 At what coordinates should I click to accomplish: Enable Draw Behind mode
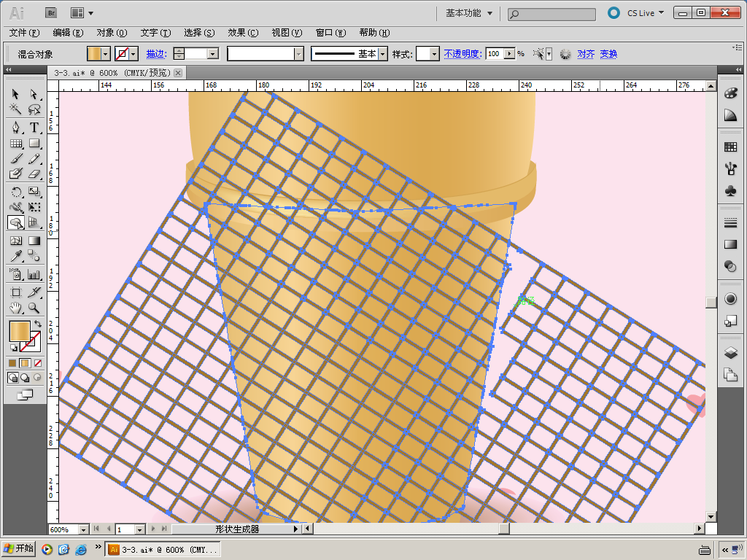24,378
